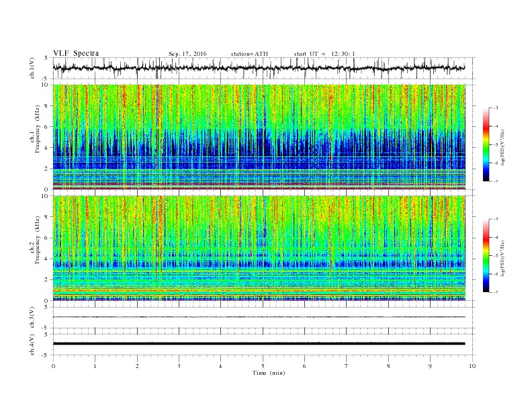Click the ch.1 voltage waveform trace
This screenshot has width=532, height=411.
(x=259, y=68)
